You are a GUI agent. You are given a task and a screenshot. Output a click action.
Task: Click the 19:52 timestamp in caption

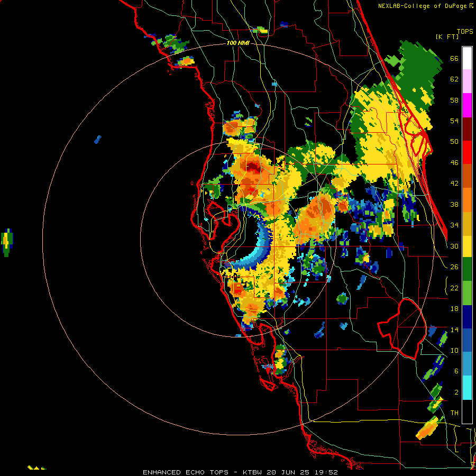click(326, 472)
